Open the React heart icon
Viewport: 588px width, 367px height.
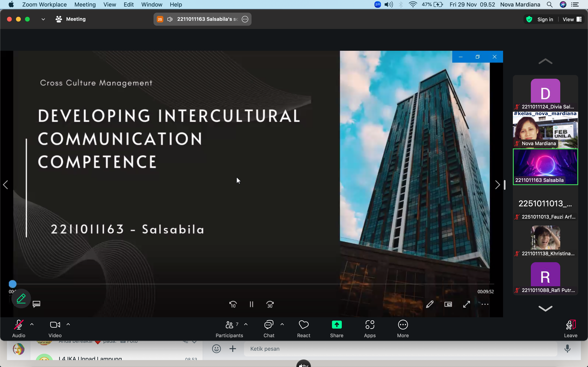click(303, 325)
